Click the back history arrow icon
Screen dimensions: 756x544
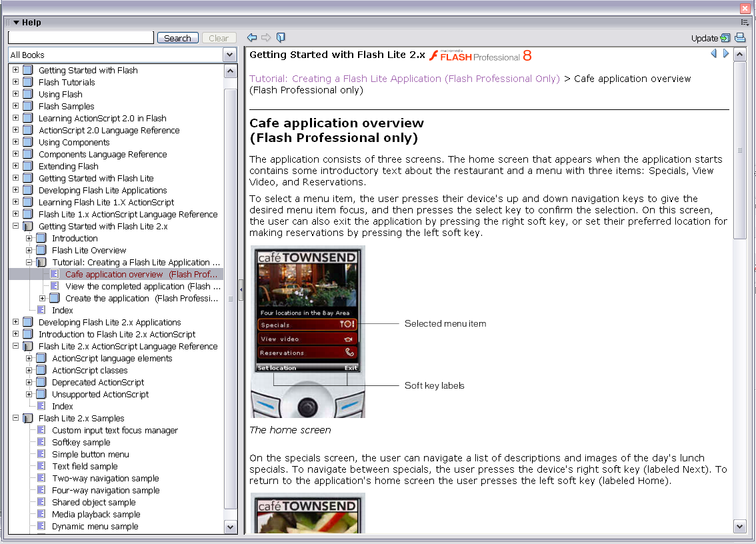[251, 38]
